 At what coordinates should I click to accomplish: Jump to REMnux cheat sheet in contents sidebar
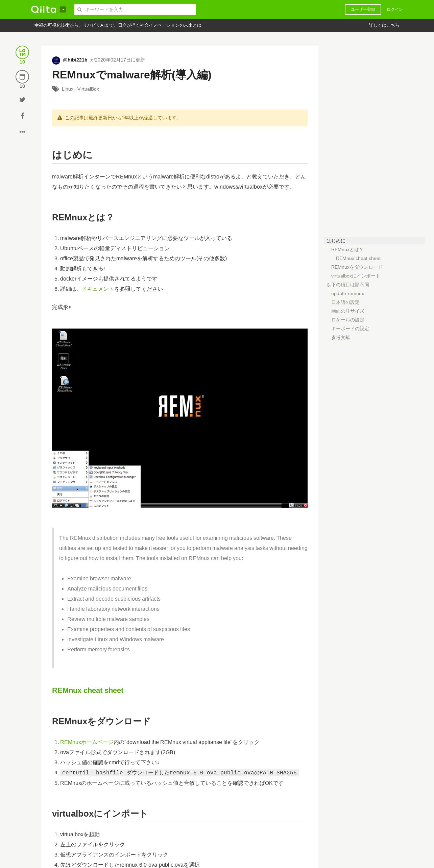(358, 258)
